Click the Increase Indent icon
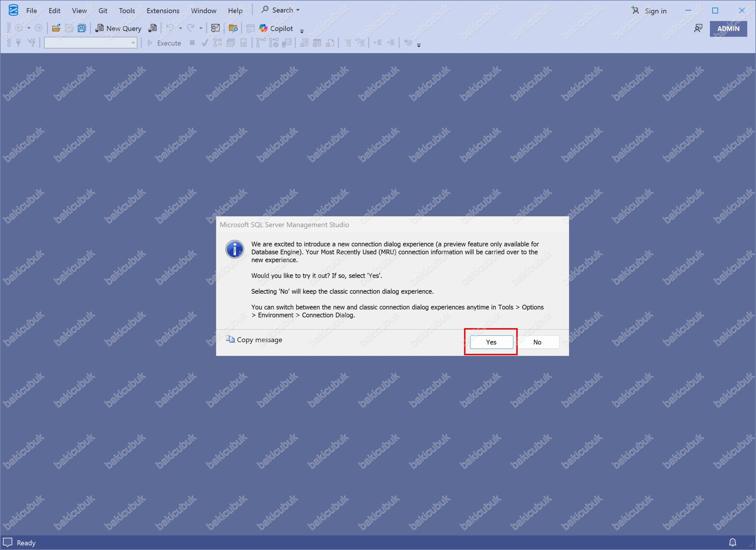The height and width of the screenshot is (550, 756). click(x=391, y=43)
